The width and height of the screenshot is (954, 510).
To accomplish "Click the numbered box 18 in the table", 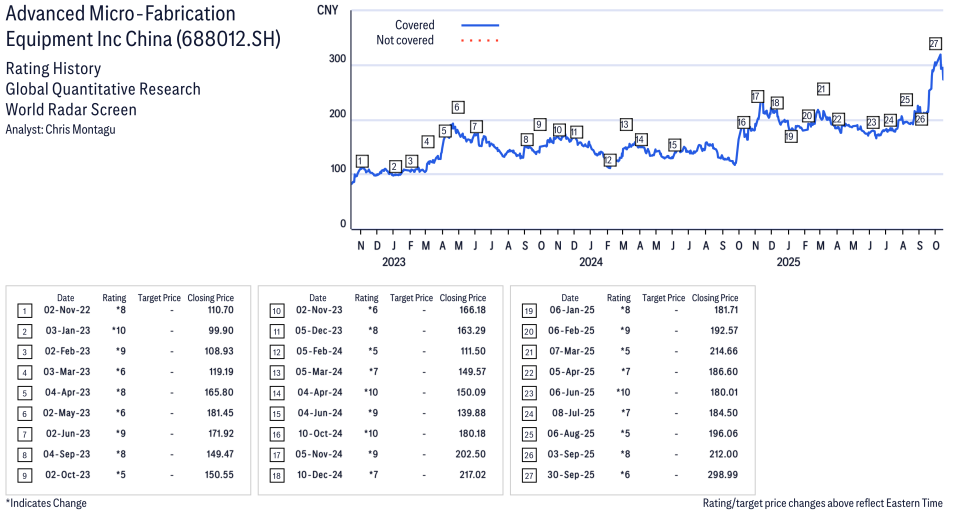I will click(276, 477).
